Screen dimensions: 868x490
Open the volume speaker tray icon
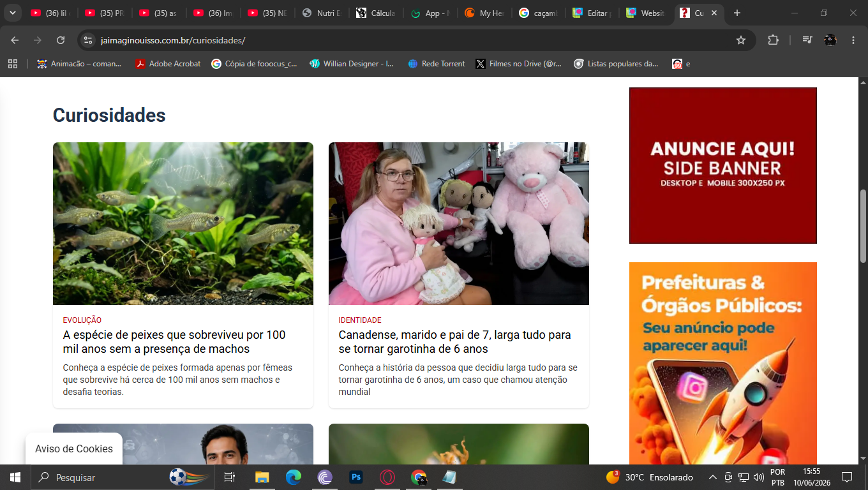(x=759, y=477)
